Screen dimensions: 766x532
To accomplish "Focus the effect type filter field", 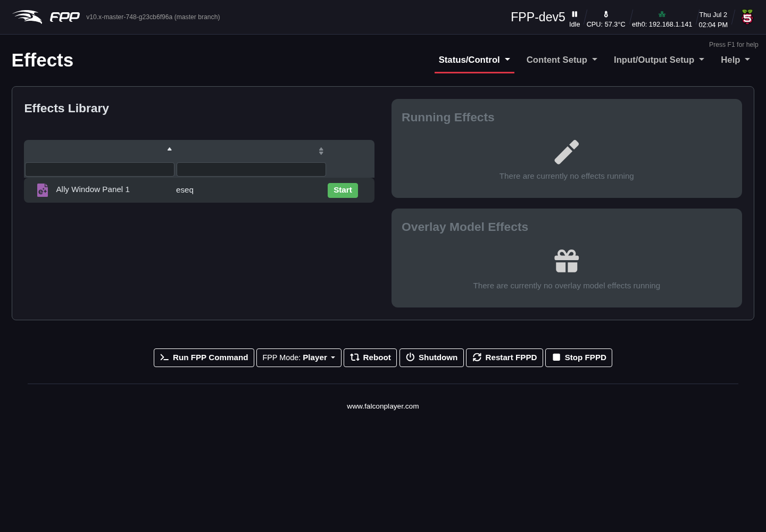I will pos(251,170).
